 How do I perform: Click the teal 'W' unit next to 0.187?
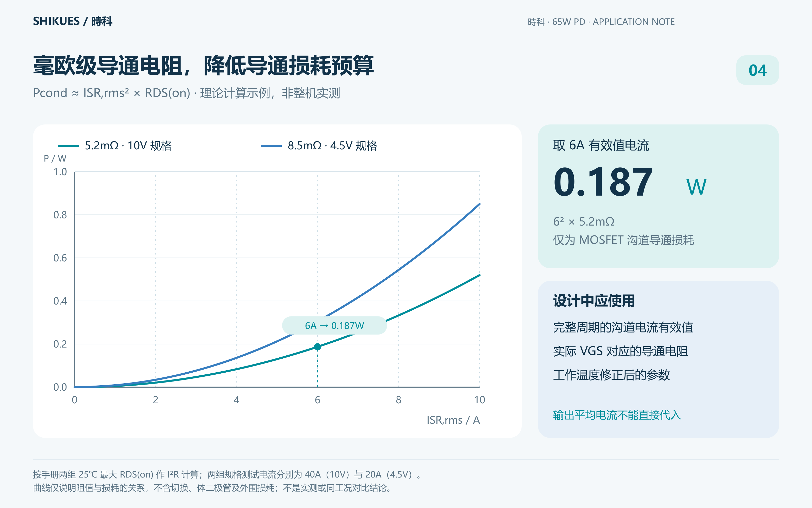[696, 187]
